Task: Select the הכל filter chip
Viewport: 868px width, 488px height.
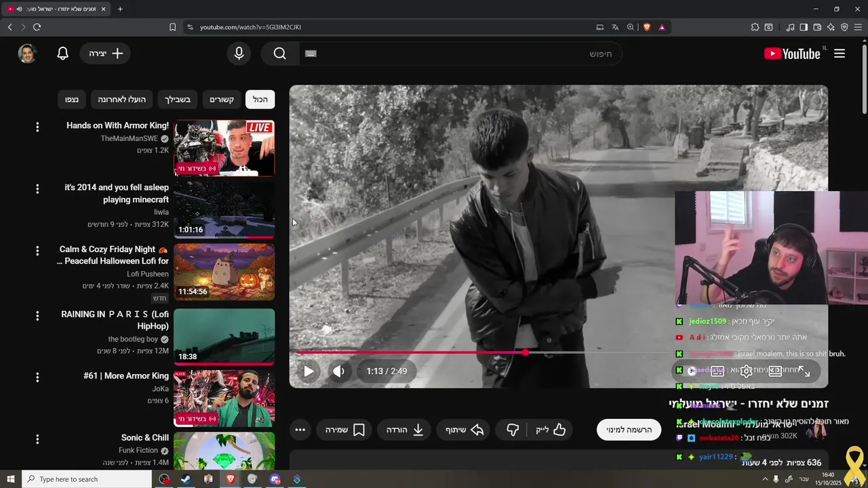Action: pyautogui.click(x=260, y=100)
